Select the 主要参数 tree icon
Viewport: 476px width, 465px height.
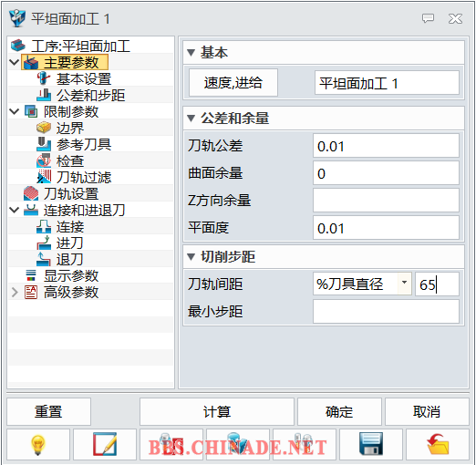click(x=31, y=62)
